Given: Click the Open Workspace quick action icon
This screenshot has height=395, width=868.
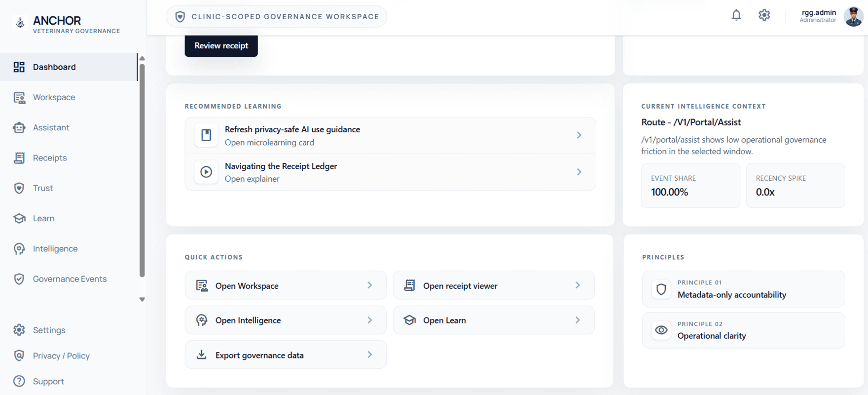Looking at the screenshot, I should (202, 285).
